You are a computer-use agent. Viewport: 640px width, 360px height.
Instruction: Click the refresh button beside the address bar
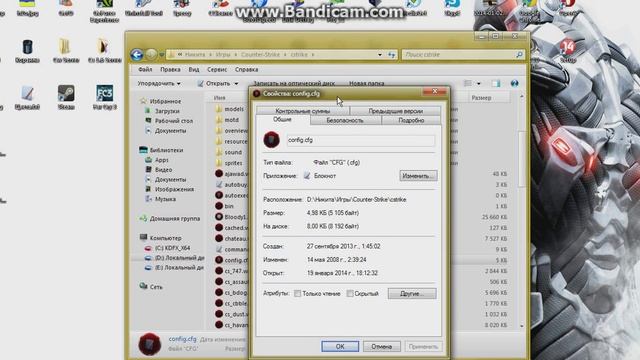click(392, 55)
